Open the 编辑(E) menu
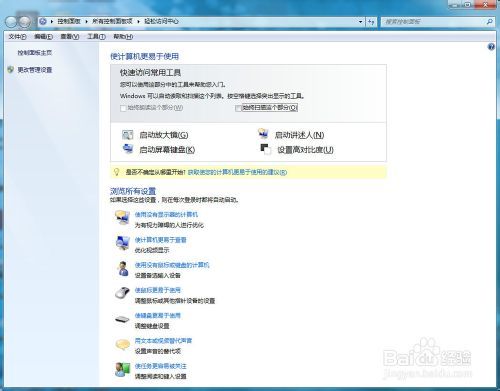Image resolution: width=500 pixels, height=391 pixels. coord(43,37)
